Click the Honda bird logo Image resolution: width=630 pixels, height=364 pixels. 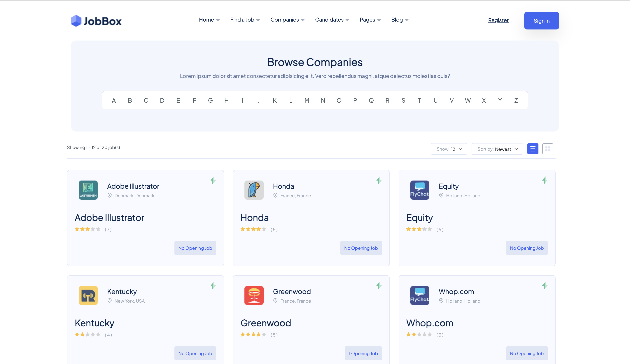pos(254,190)
